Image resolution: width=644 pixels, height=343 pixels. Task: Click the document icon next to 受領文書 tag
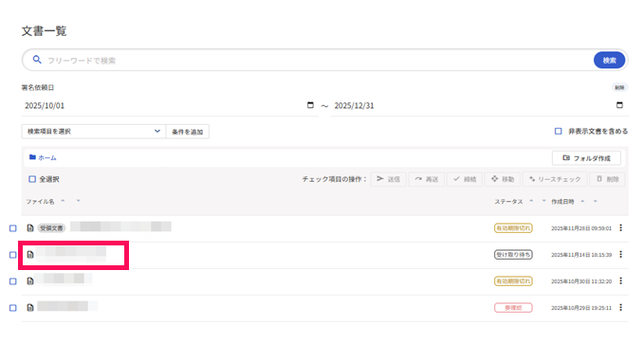pyautogui.click(x=30, y=228)
